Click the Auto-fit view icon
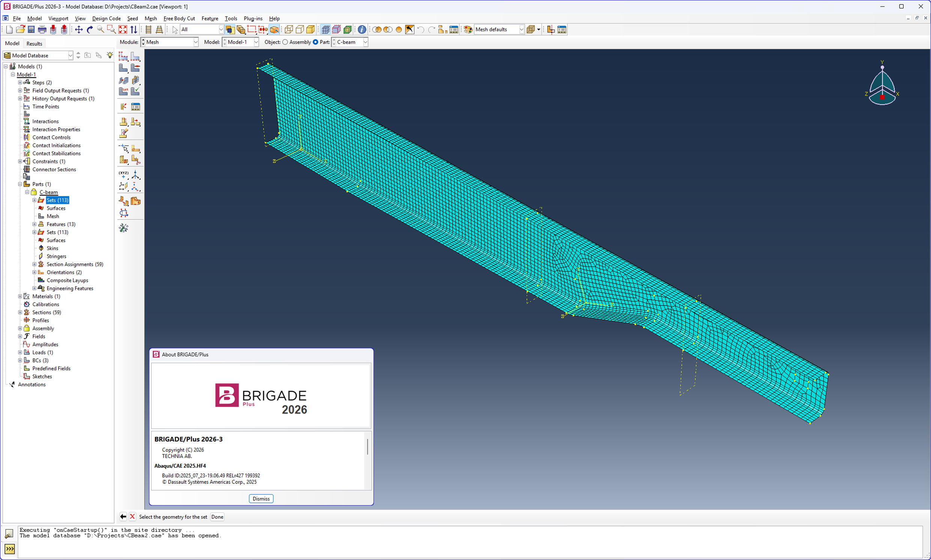 [123, 30]
